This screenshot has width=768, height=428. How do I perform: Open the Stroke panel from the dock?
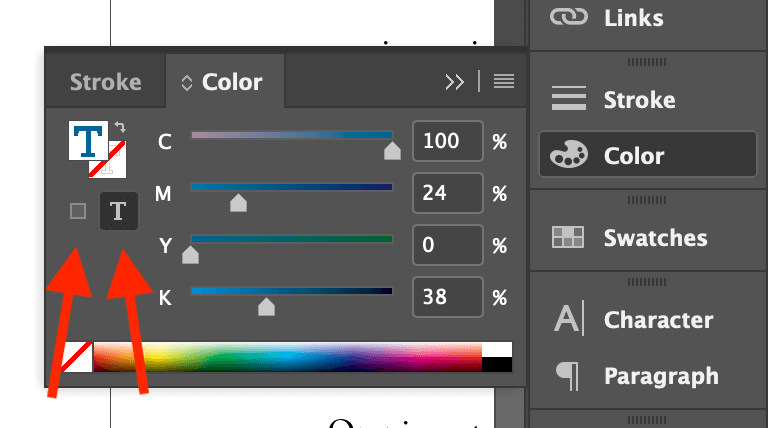pos(568,100)
